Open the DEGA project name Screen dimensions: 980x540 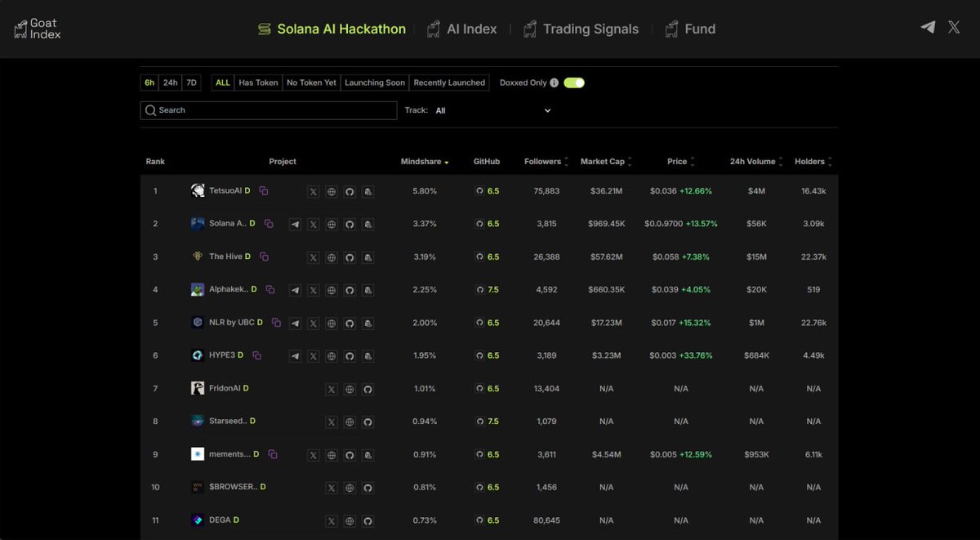tap(220, 520)
